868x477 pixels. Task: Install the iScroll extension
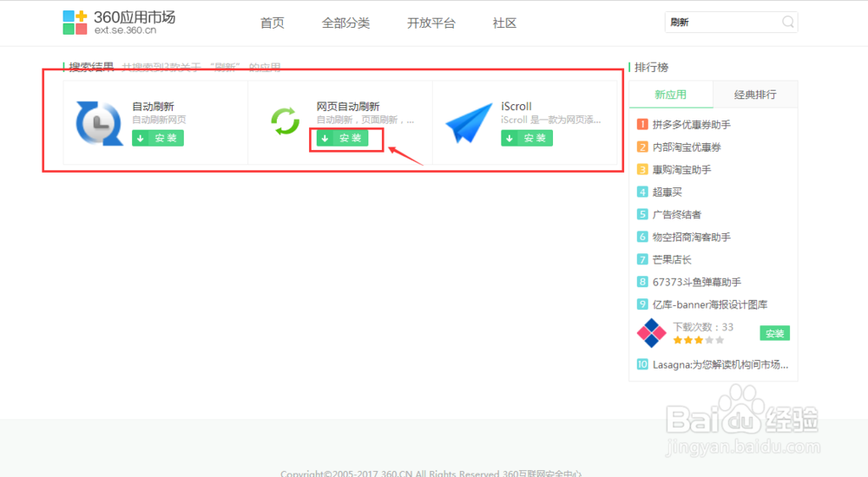(x=527, y=138)
